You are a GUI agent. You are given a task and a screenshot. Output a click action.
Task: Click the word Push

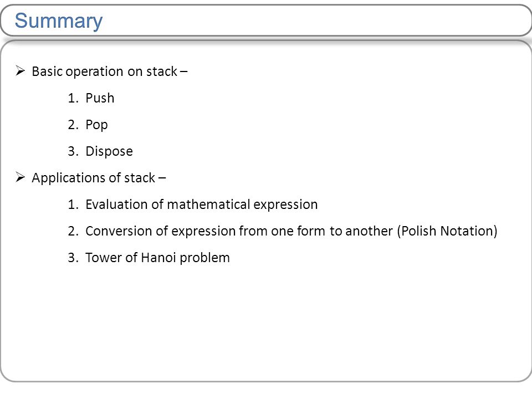point(100,98)
